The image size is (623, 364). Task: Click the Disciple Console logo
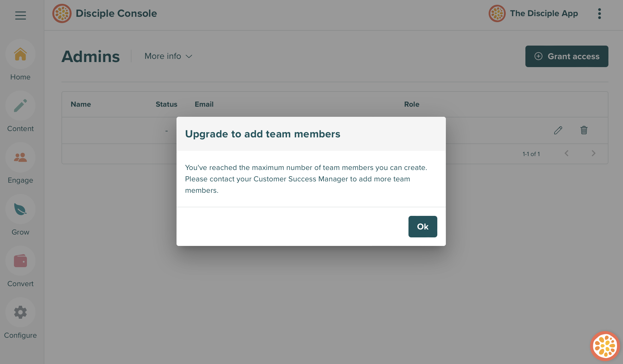(62, 13)
